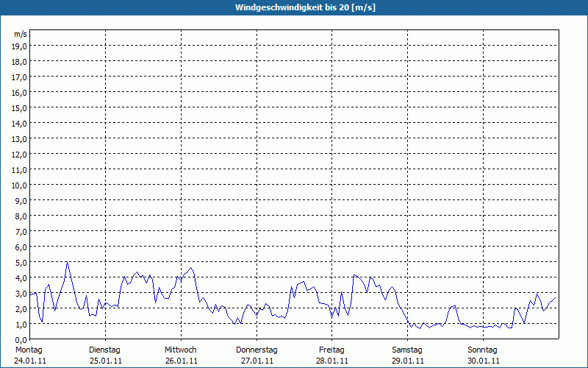Click the date label 26.01.11
The width and height of the screenshot is (588, 368).
[x=182, y=361]
